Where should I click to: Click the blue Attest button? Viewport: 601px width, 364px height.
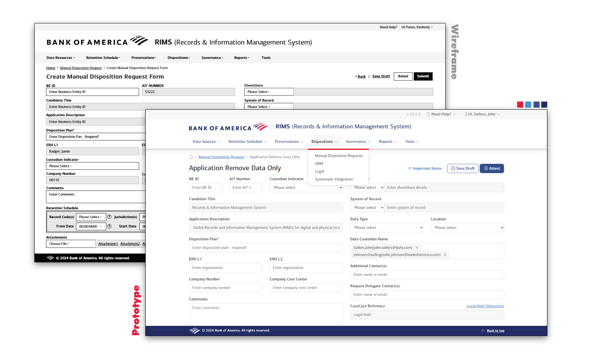pyautogui.click(x=491, y=168)
